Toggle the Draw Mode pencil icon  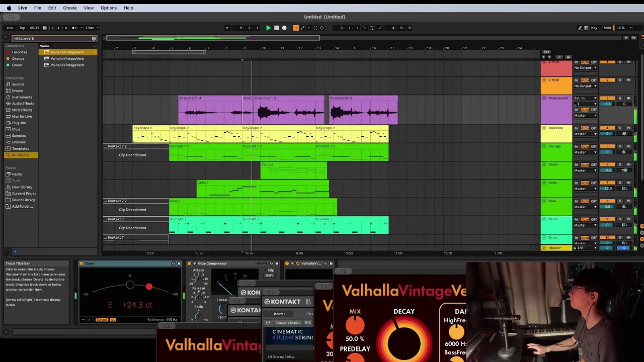pyautogui.click(x=580, y=28)
